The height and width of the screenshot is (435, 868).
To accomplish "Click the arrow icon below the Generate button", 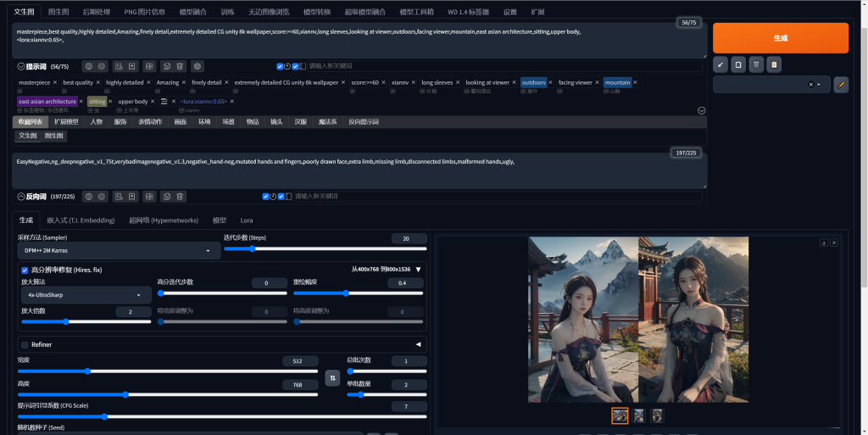I will point(721,64).
